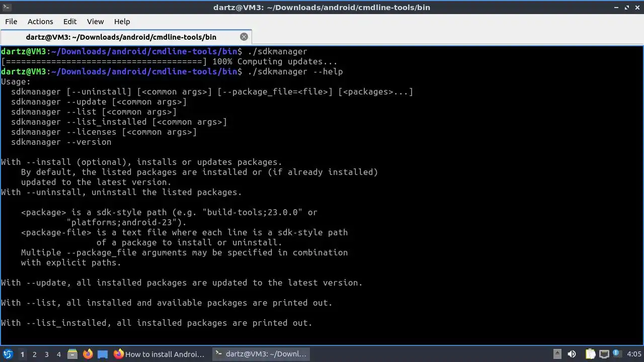Click the clipboard manager tray icon
Screen dimensions: 644x362
(x=590, y=354)
